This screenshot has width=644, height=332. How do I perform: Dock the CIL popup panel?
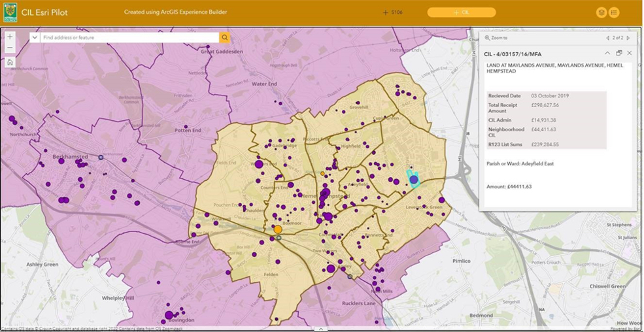pos(619,54)
